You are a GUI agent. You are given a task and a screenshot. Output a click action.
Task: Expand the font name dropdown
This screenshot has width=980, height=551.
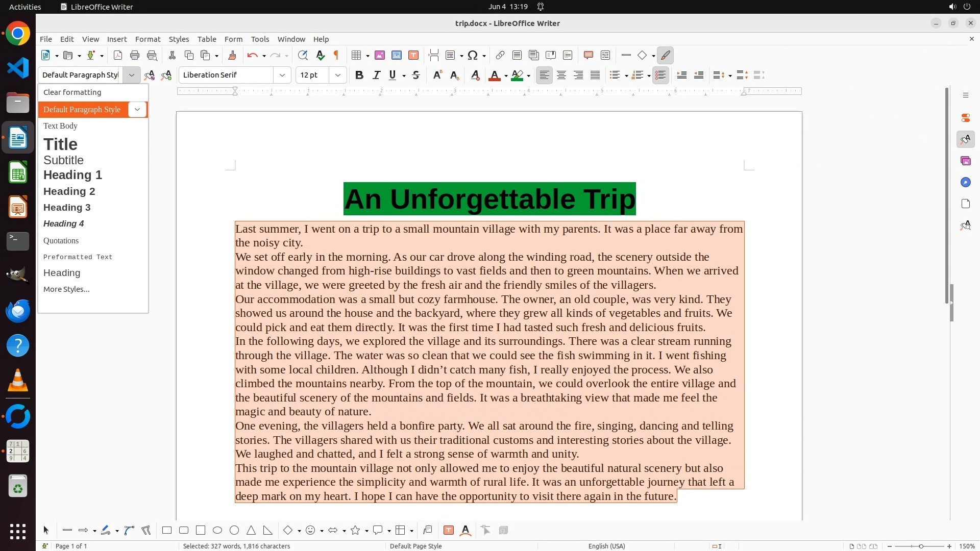(282, 75)
